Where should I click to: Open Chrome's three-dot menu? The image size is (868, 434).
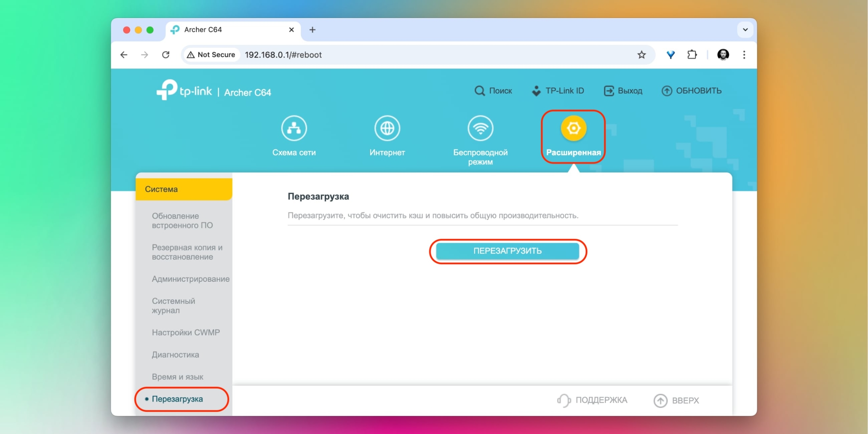tap(744, 55)
